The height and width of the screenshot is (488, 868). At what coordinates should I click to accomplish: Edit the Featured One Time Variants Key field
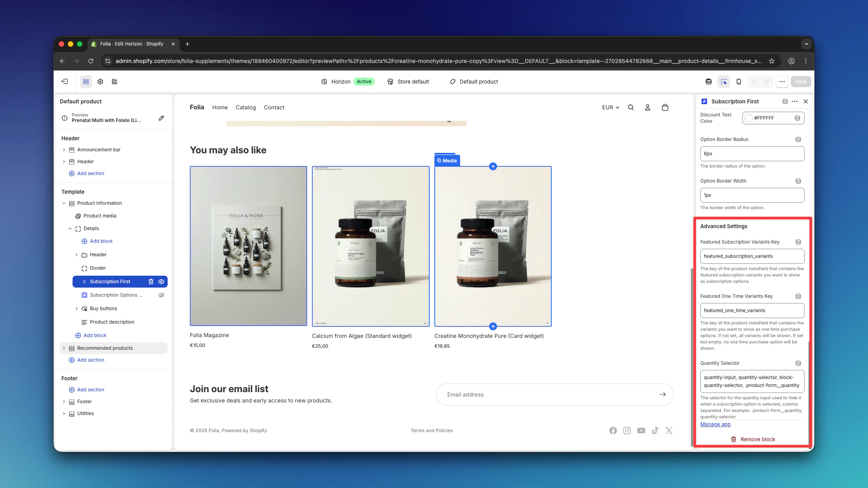point(752,311)
